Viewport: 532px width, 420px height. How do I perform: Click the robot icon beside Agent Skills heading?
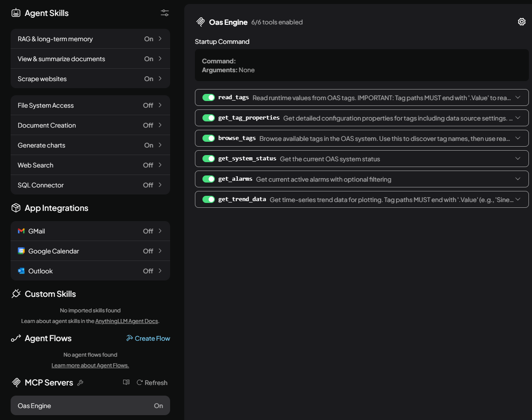16,13
